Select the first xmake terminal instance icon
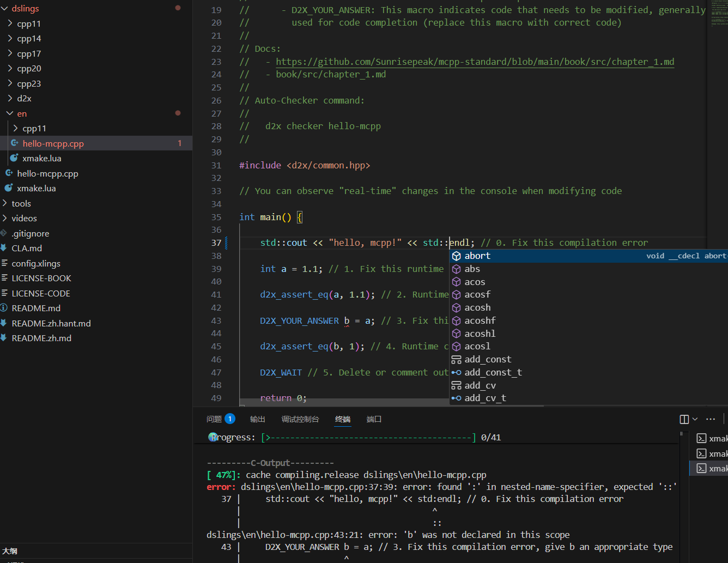This screenshot has width=728, height=563. coord(702,438)
